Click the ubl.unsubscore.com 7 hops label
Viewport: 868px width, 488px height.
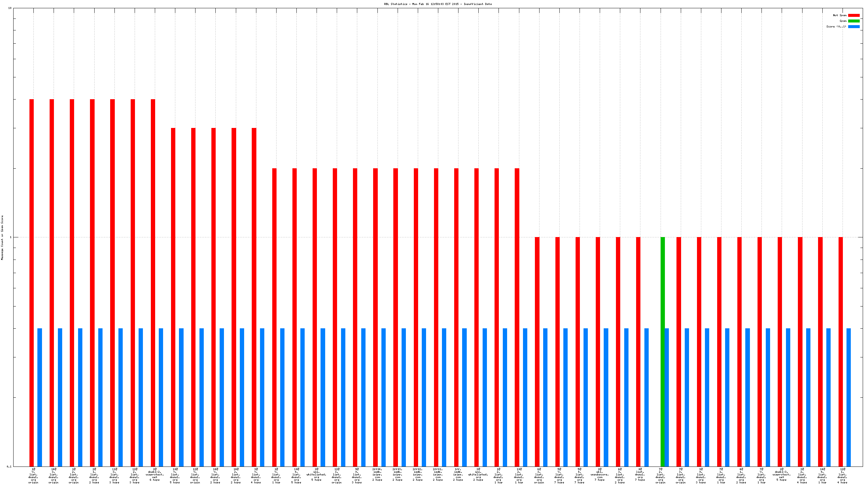[x=599, y=474]
